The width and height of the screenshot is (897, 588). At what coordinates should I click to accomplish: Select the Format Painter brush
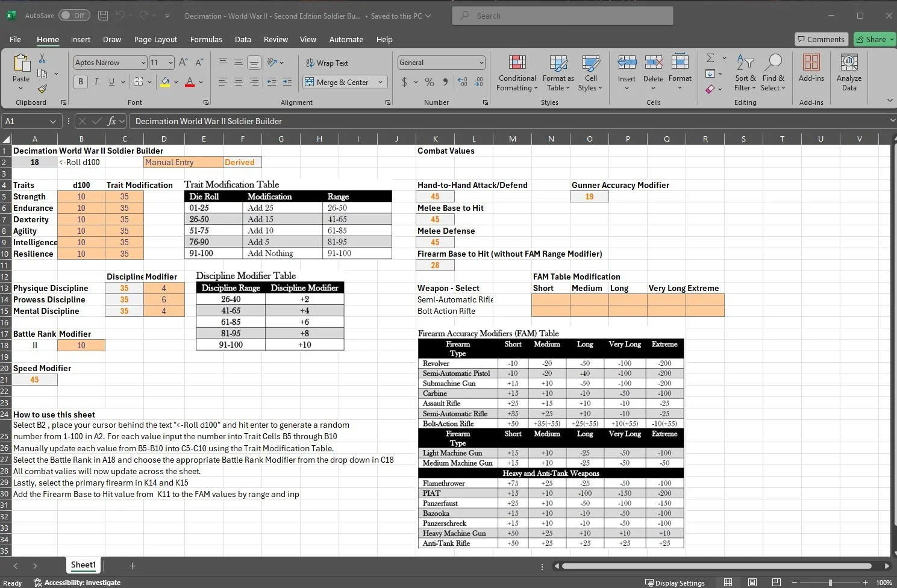coord(42,89)
